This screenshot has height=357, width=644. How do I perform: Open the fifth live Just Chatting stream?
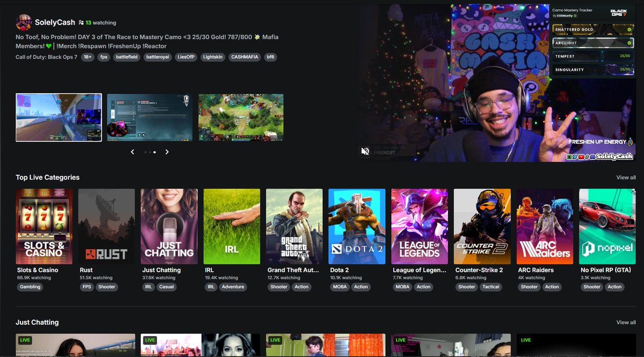pos(576,345)
